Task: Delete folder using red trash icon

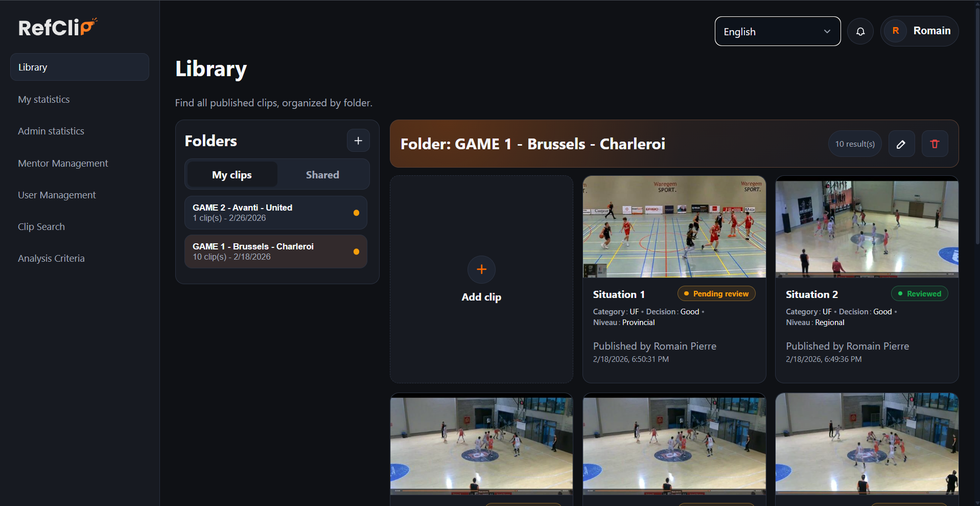Action: (935, 144)
